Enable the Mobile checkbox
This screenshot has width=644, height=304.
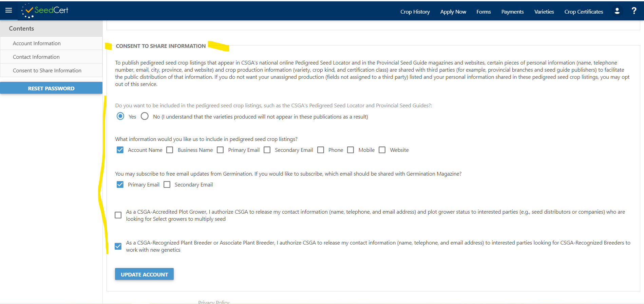[351, 150]
